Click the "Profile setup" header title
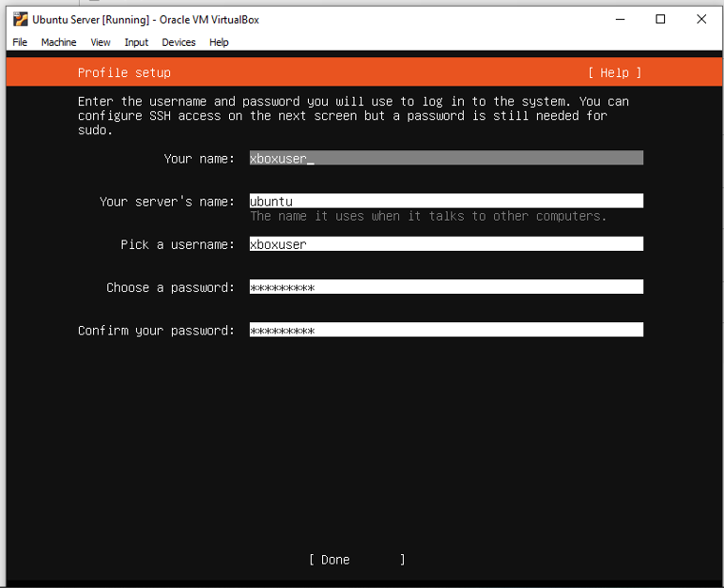This screenshot has width=724, height=588. 124,72
